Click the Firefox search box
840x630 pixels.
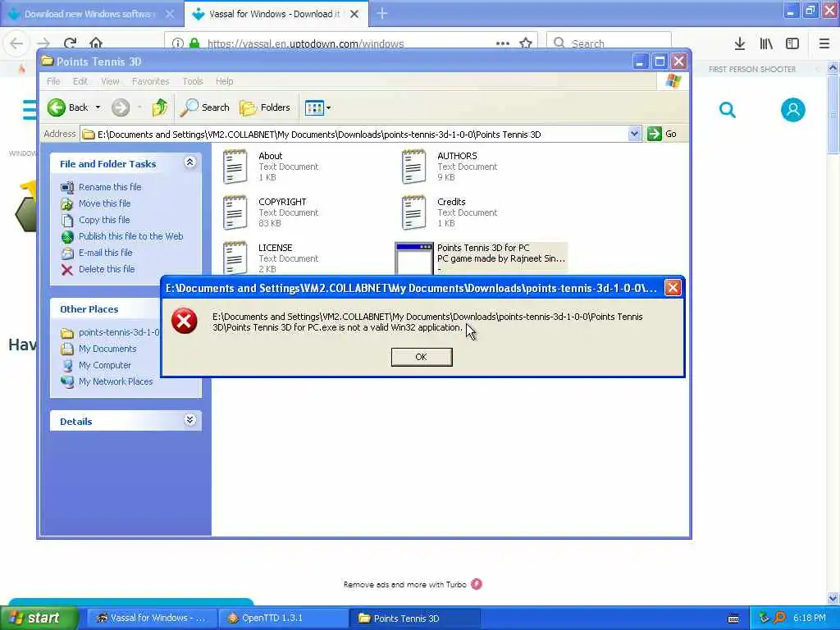[609, 43]
